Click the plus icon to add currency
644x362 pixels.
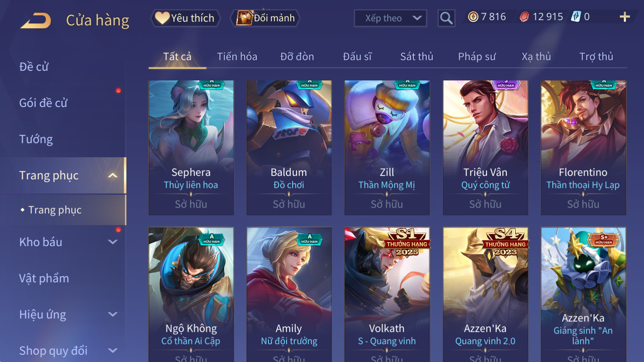(x=625, y=16)
